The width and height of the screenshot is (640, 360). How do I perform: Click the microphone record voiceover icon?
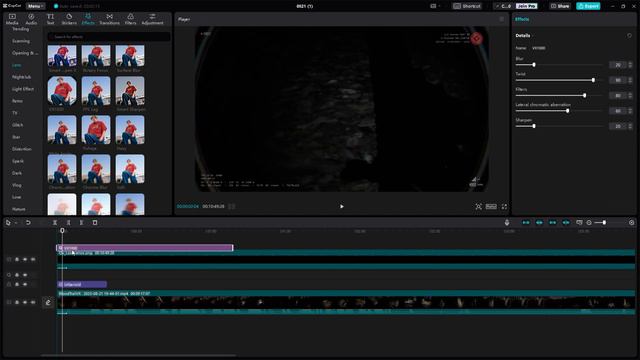[x=507, y=222]
